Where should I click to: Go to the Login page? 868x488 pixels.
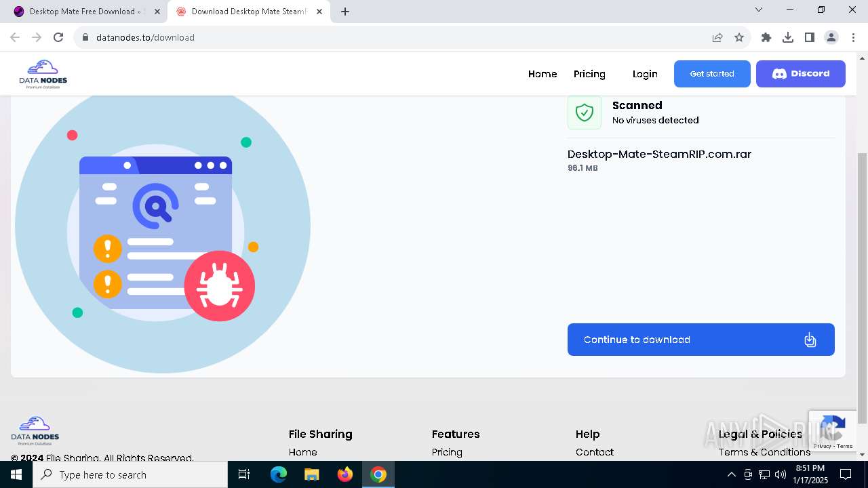[x=645, y=74]
